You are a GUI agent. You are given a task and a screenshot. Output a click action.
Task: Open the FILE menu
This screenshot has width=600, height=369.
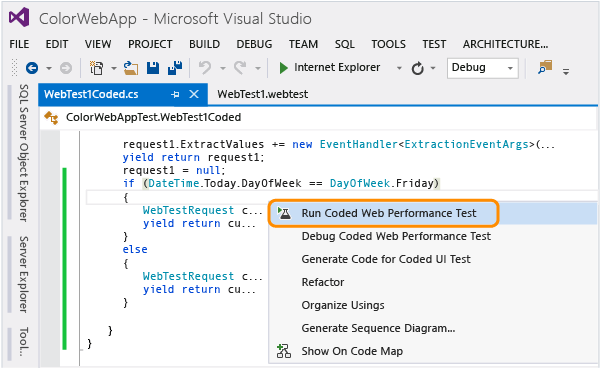[x=19, y=44]
